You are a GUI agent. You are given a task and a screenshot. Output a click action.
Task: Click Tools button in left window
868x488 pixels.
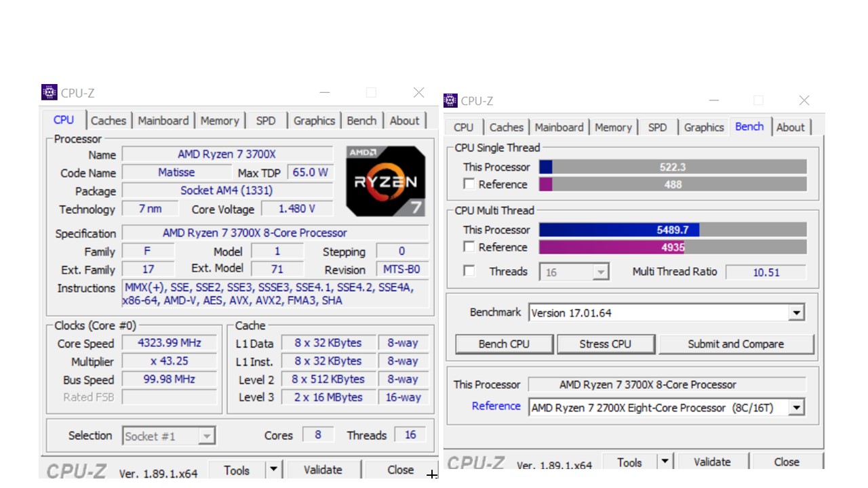tap(237, 470)
